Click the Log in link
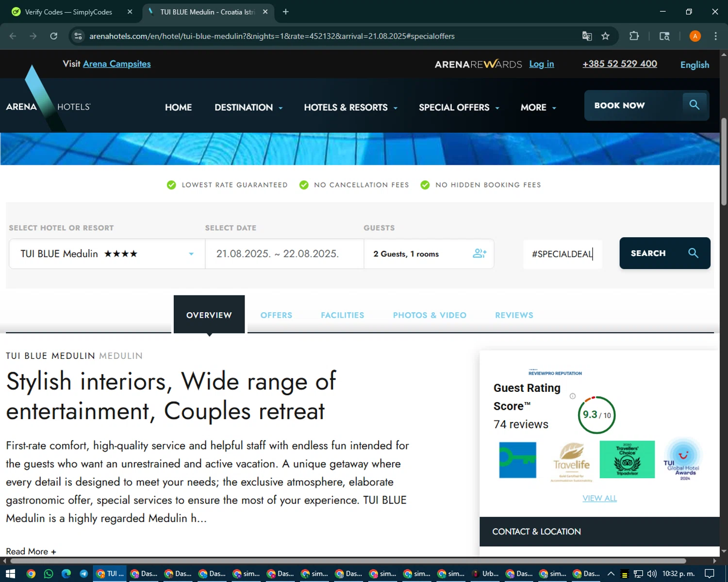The image size is (728, 582). (x=541, y=64)
